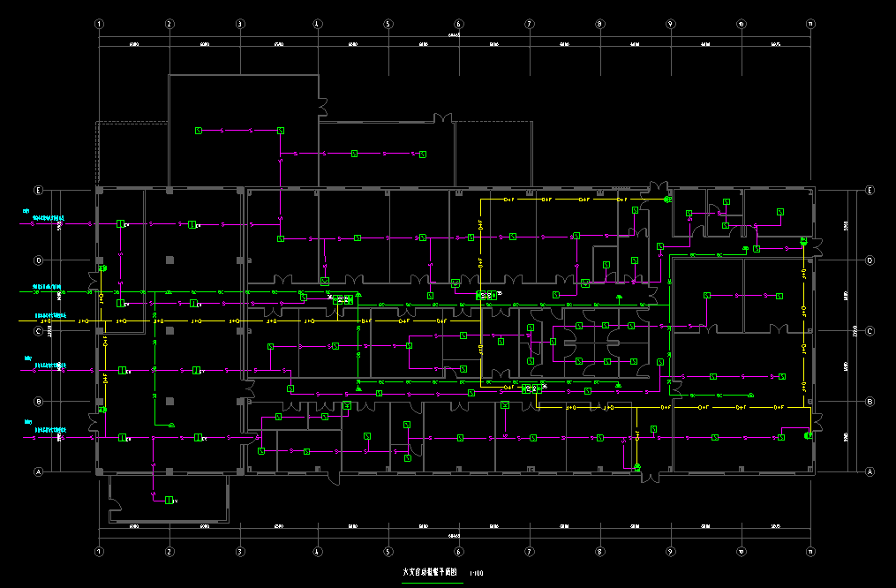Select the green device at bottom double-door entrance
The height and width of the screenshot is (588, 896).
pos(637,466)
